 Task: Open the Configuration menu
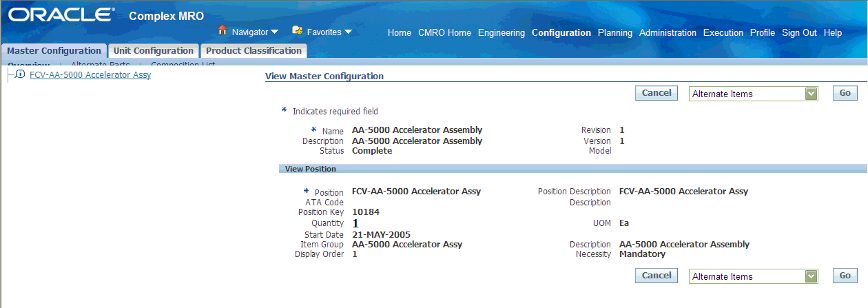[x=561, y=32]
